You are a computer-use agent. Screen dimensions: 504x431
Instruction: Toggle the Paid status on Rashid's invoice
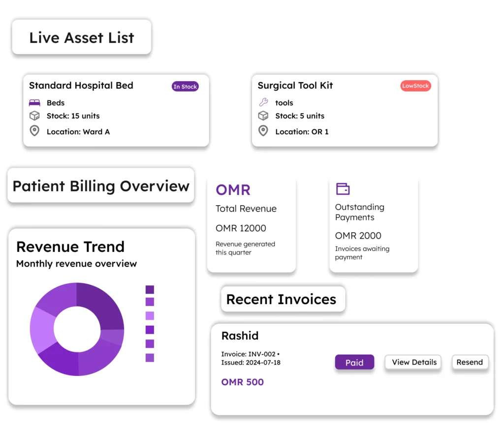point(354,362)
